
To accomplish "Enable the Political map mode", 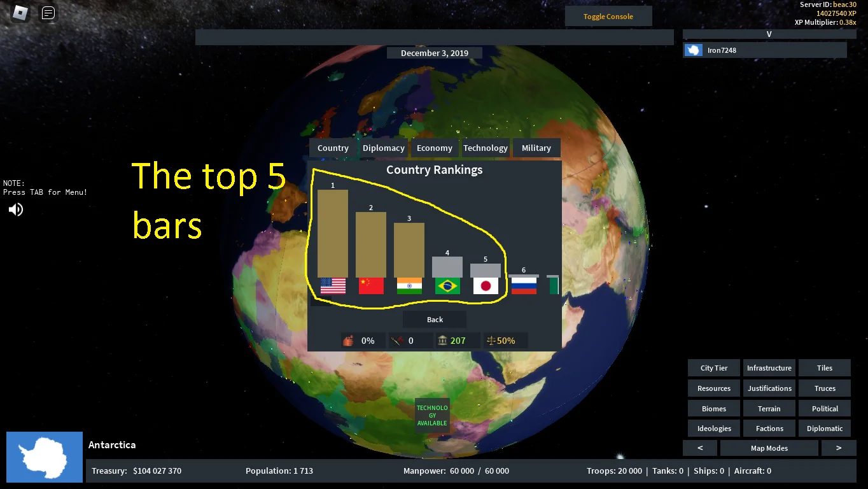I will (825, 409).
